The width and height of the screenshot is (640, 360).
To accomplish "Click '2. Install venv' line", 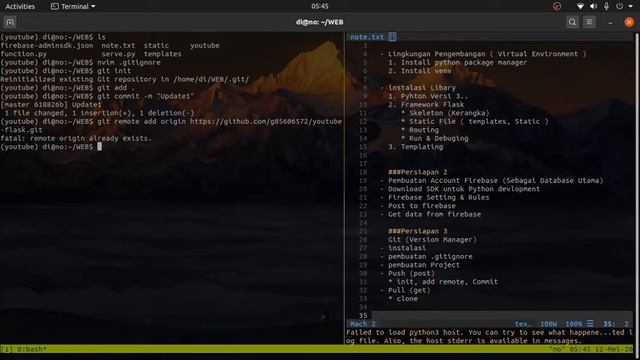I will tap(420, 71).
